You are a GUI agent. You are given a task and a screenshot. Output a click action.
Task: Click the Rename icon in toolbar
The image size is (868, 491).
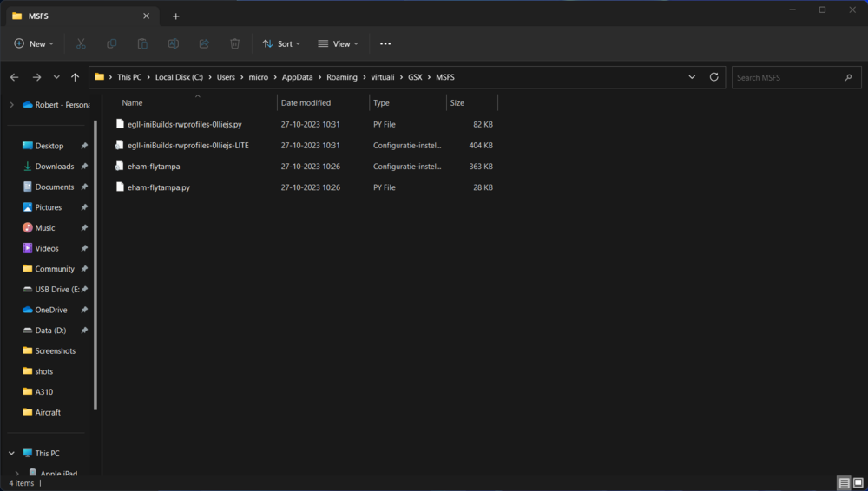tap(174, 43)
